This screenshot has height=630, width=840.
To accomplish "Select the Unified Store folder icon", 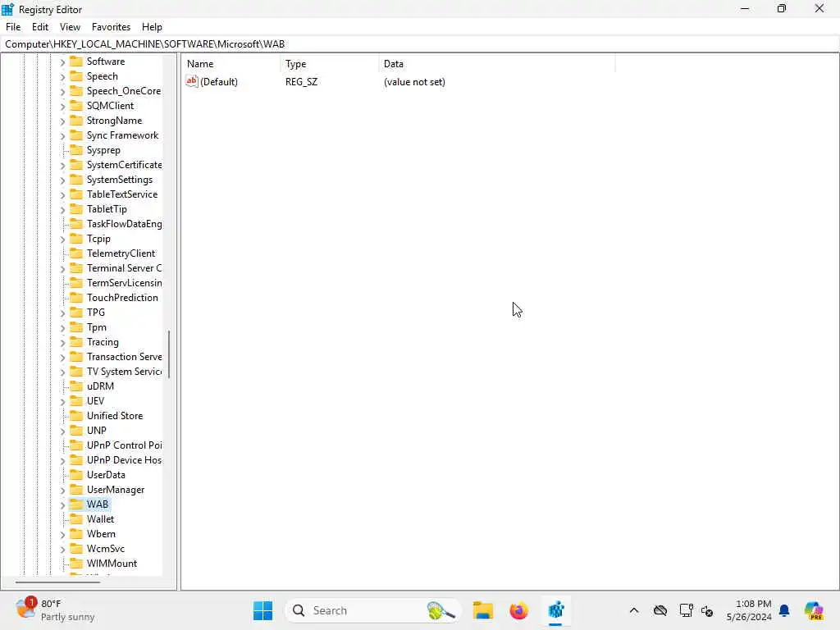I will point(76,416).
